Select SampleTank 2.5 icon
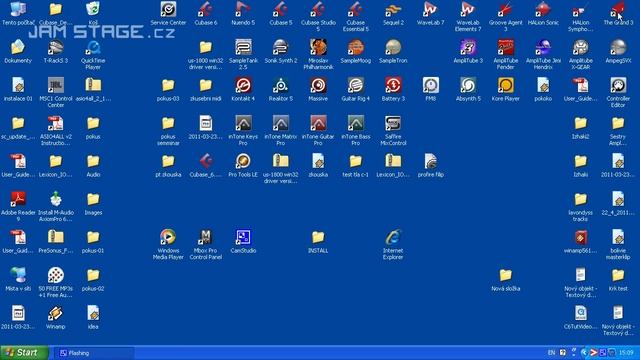The width and height of the screenshot is (640, 360). click(x=243, y=47)
